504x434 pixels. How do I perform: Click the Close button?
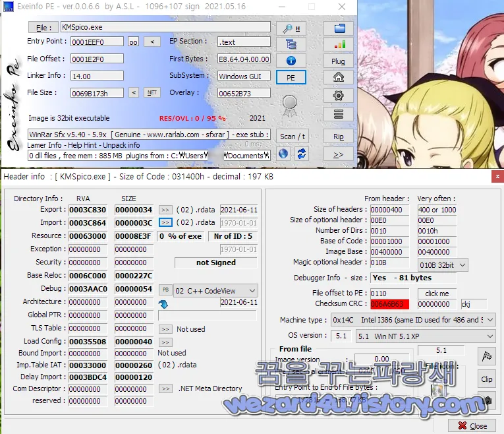(x=472, y=426)
